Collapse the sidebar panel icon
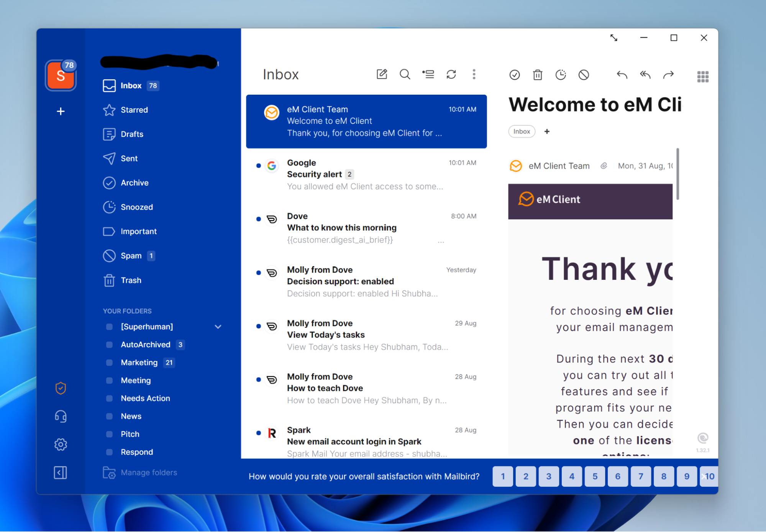This screenshot has width=766, height=532. pos(61,473)
